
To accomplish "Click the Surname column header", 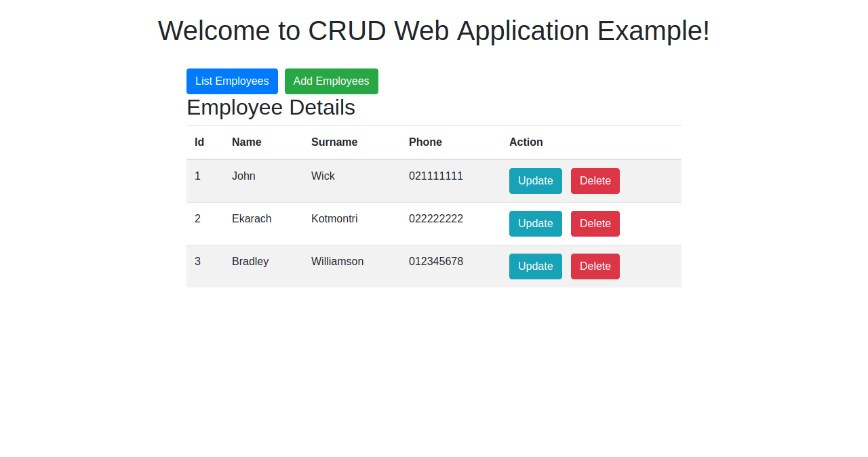I will pyautogui.click(x=334, y=142).
